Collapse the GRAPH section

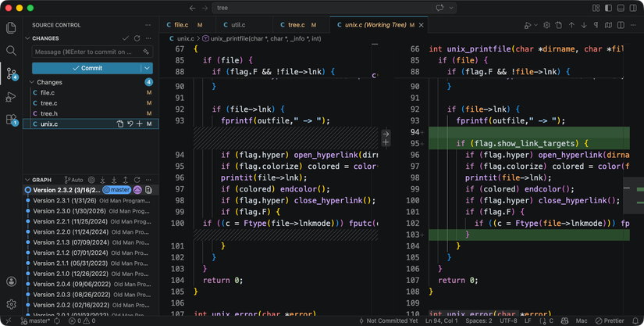pos(27,180)
